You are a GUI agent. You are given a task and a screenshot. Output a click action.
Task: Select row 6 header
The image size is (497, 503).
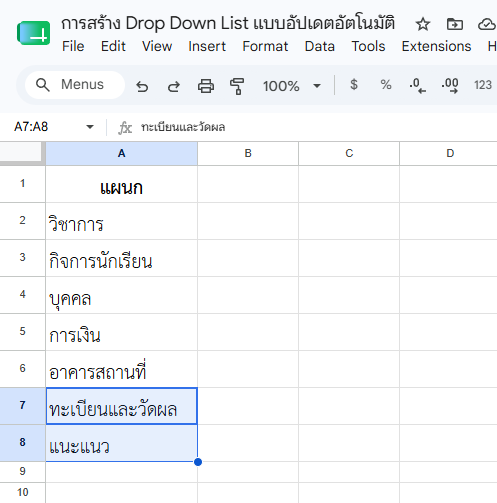tap(22, 369)
